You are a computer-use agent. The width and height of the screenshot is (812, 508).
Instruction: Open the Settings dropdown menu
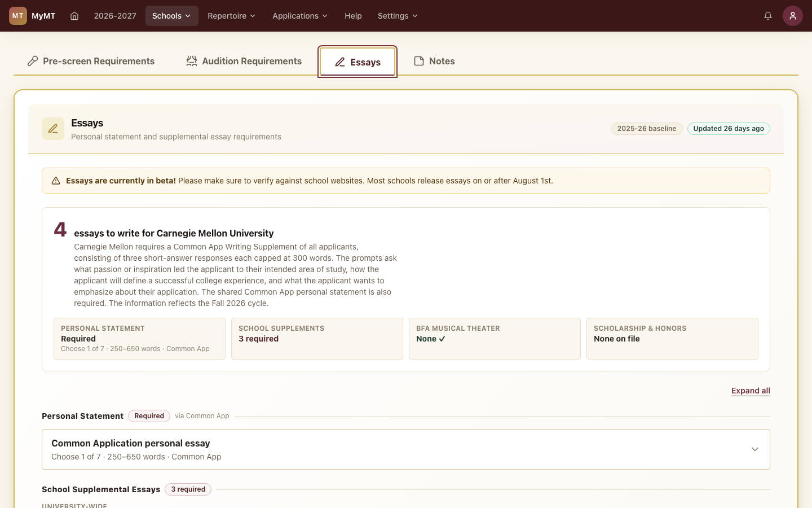[398, 16]
